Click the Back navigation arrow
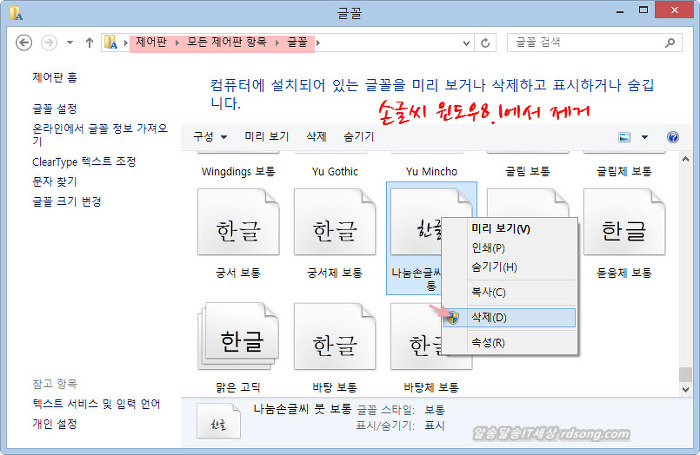700x455 pixels. (x=22, y=43)
